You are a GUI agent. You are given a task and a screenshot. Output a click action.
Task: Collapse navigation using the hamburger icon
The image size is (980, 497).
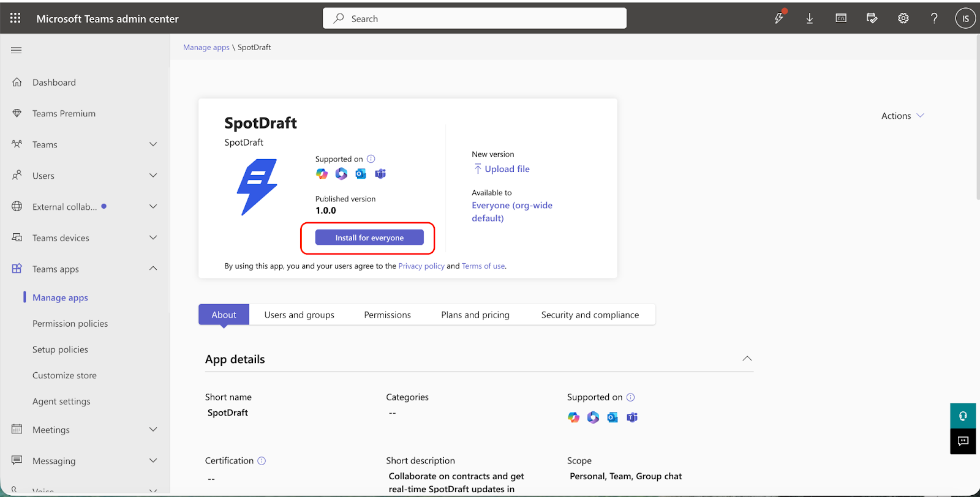click(x=17, y=50)
